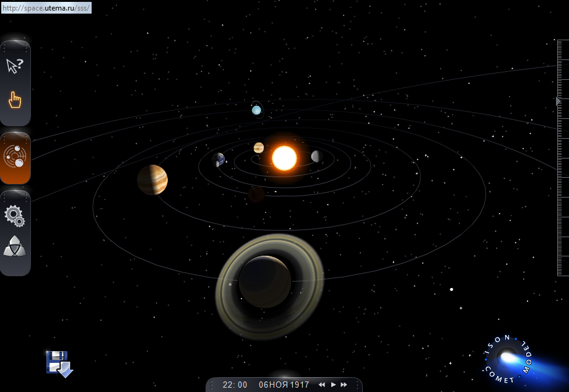
Task: Click the 22:00 time display
Action: pyautogui.click(x=235, y=385)
